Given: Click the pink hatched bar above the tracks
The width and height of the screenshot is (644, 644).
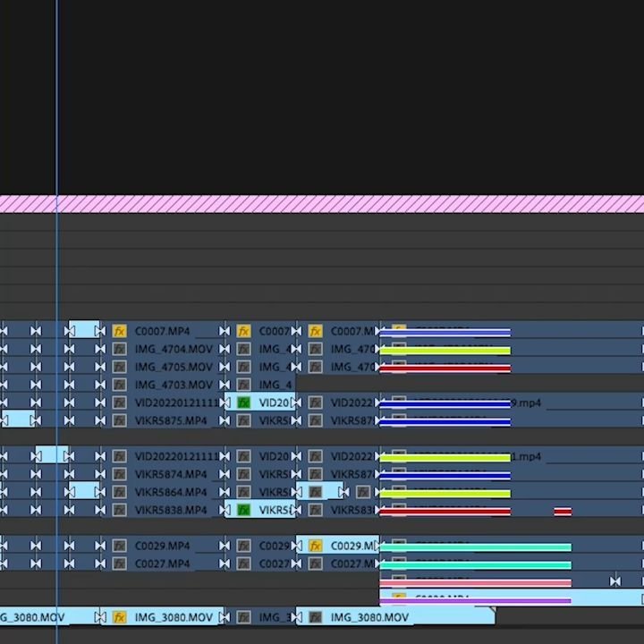Looking at the screenshot, I should pos(322,204).
